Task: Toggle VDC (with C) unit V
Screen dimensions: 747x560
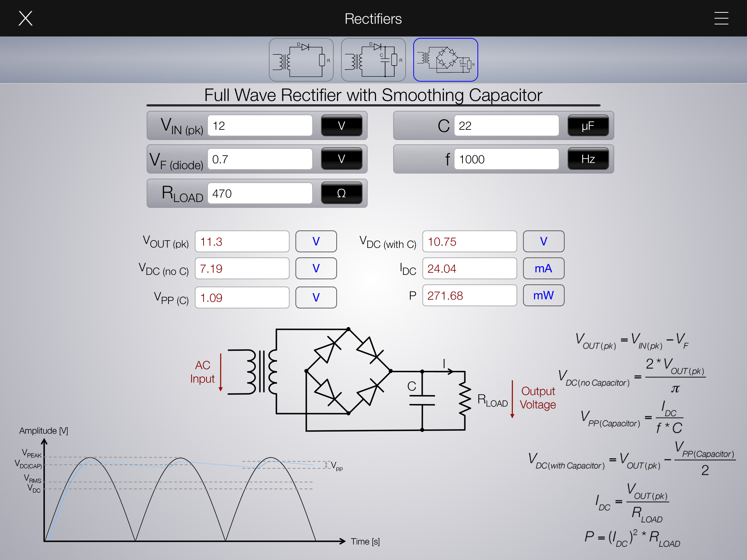Action: click(x=543, y=241)
